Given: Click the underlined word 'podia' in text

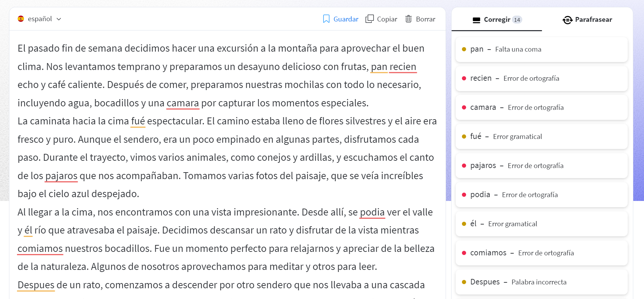Looking at the screenshot, I should click(x=372, y=212).
